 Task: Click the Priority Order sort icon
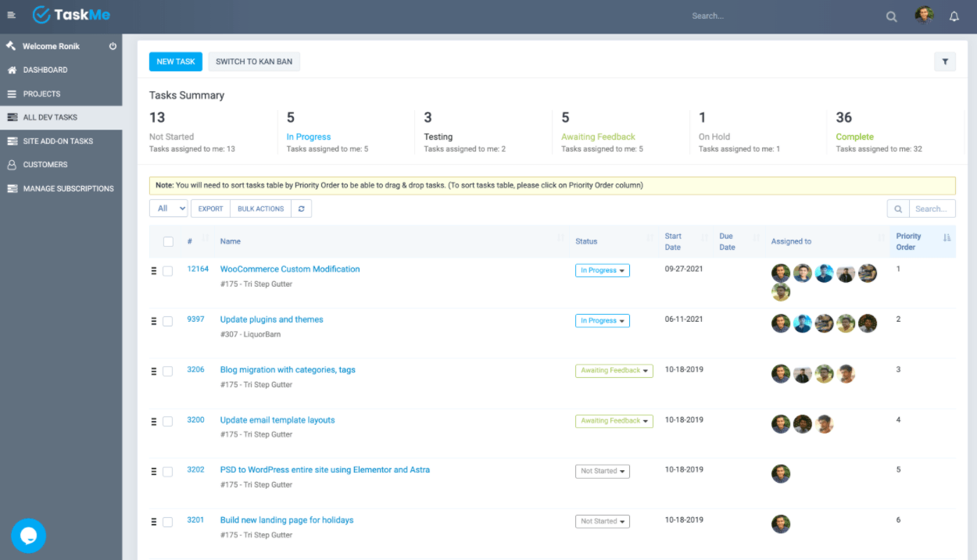pyautogui.click(x=947, y=238)
